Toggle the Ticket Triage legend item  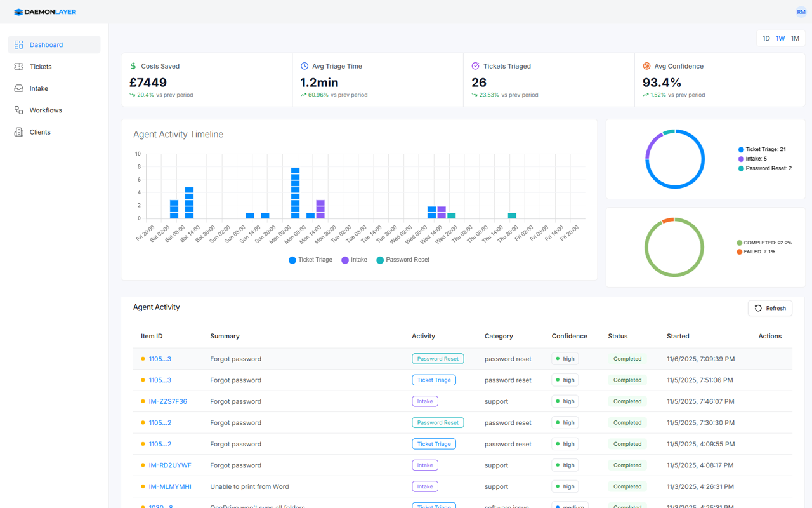click(x=310, y=259)
